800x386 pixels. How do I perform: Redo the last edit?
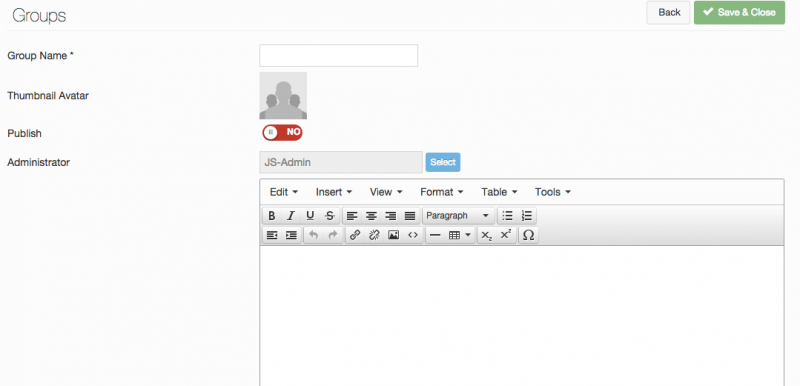[x=333, y=235]
